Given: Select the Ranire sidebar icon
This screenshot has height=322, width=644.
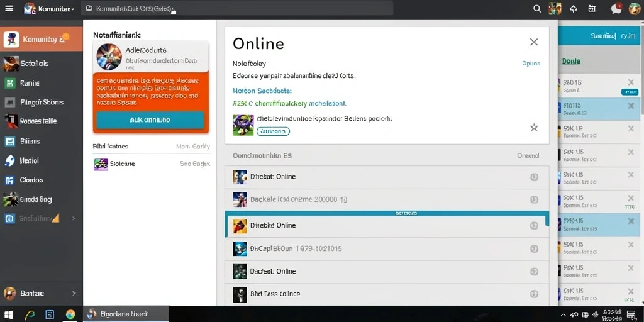Looking at the screenshot, I should 9,83.
